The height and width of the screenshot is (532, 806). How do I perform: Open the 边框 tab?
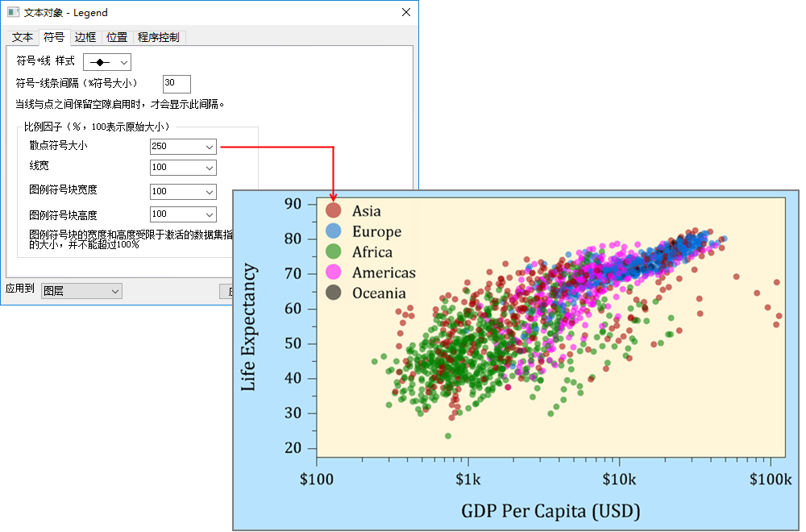85,38
